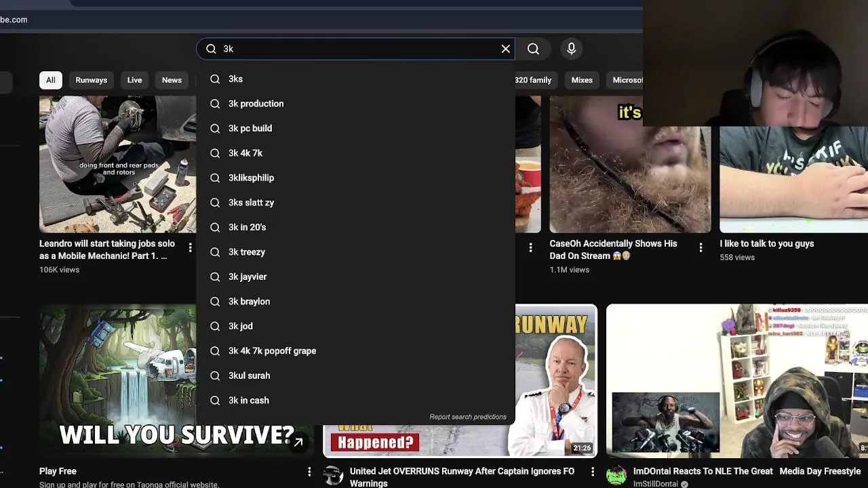The height and width of the screenshot is (488, 868).
Task: Select the 'All' filter chip
Action: tap(51, 80)
